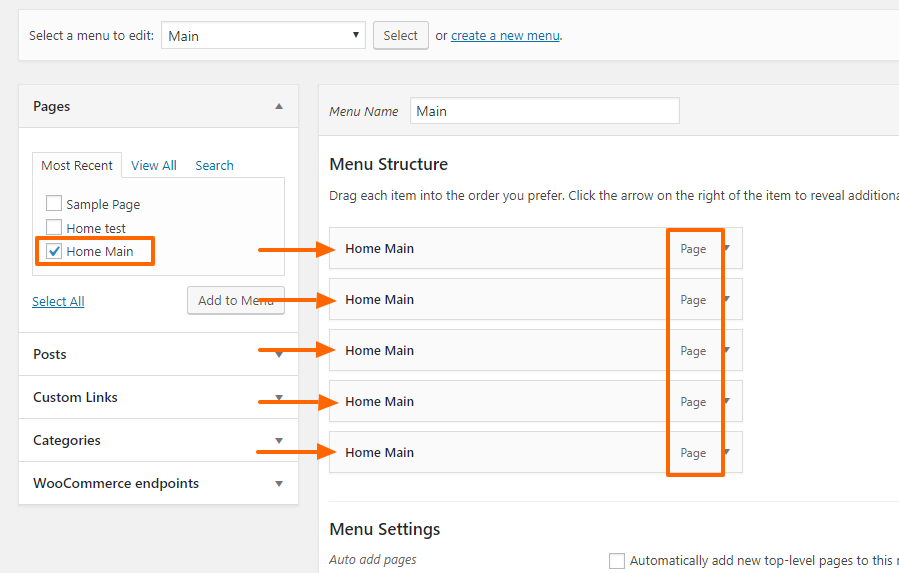
Task: Click the Select button
Action: (401, 36)
